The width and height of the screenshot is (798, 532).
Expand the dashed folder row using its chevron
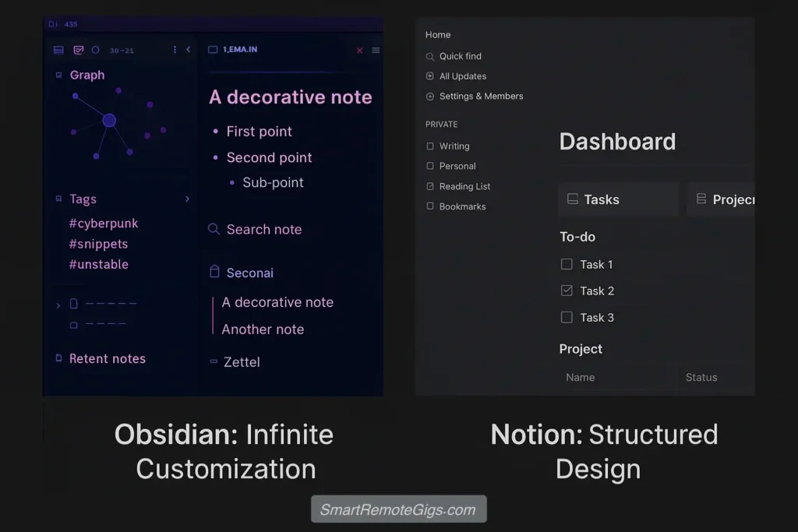[58, 305]
